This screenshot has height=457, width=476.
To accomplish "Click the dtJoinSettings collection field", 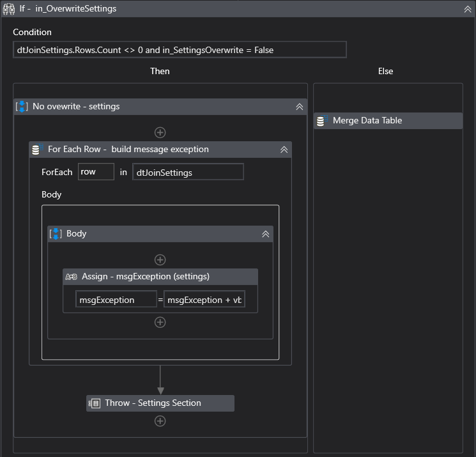I will click(x=188, y=172).
